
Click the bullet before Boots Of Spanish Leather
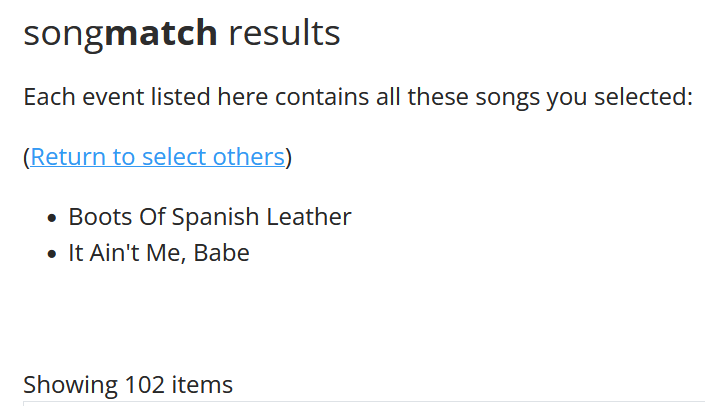(53, 218)
